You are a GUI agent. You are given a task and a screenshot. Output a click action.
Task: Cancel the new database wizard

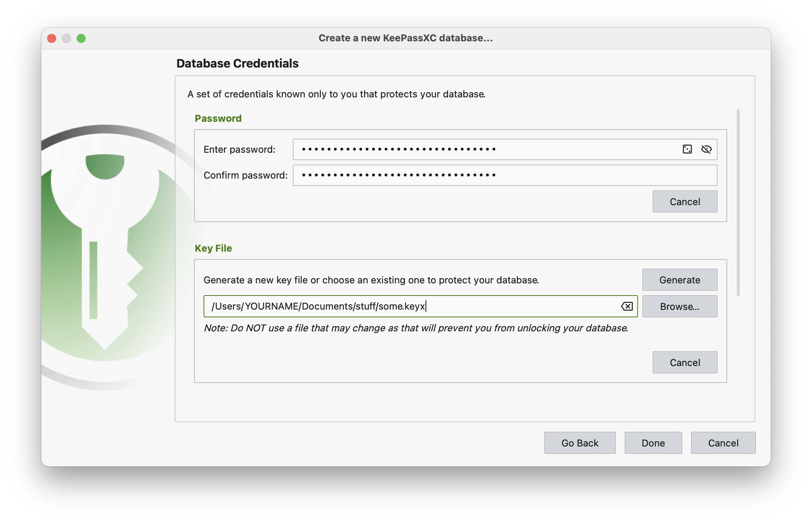723,443
